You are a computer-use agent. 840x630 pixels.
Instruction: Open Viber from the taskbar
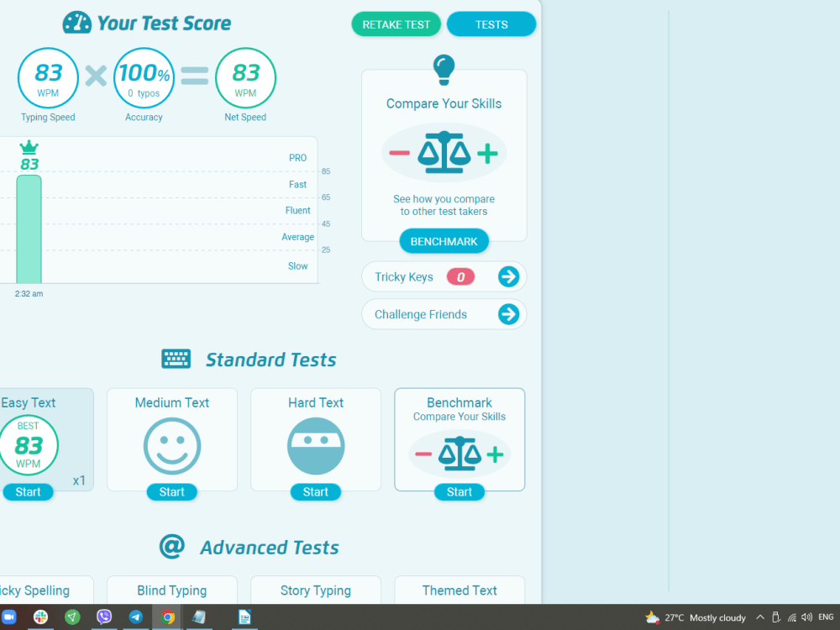tap(104, 617)
